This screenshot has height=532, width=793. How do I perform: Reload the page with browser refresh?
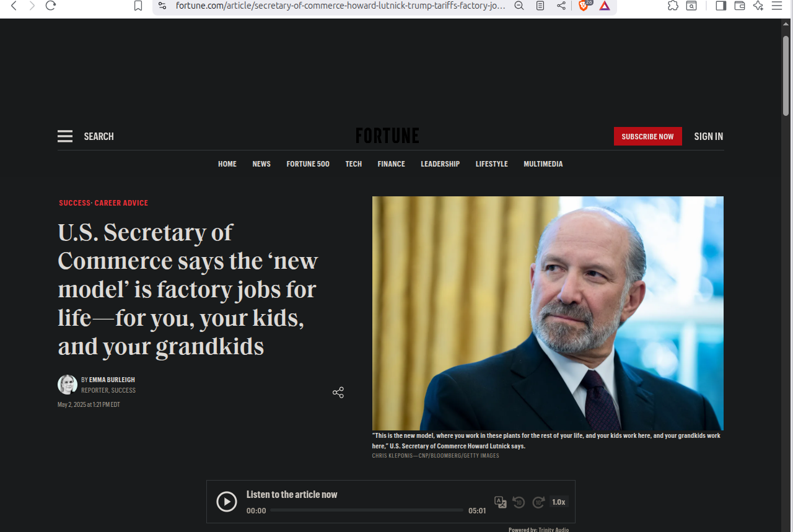51,6
